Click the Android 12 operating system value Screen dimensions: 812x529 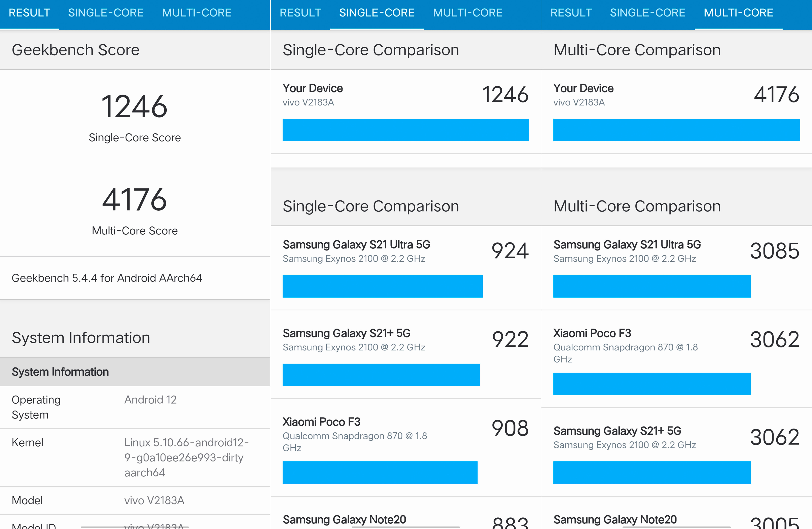click(x=150, y=399)
